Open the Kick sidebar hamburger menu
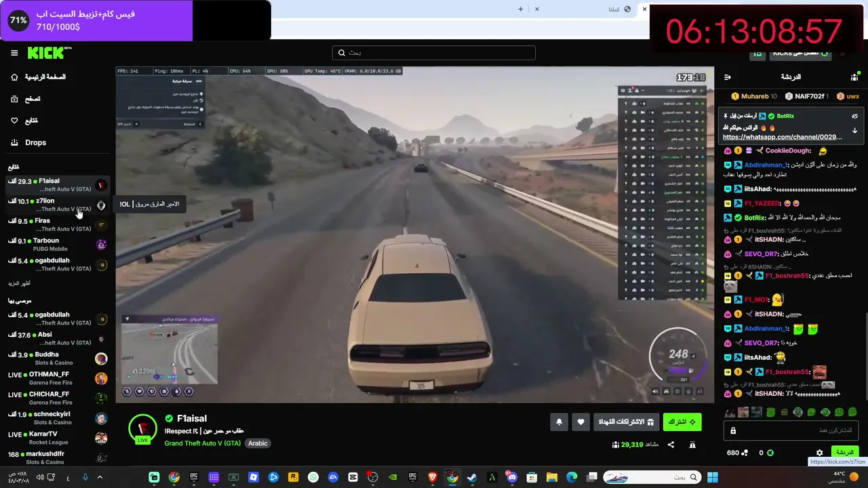This screenshot has width=868, height=488. [x=14, y=53]
